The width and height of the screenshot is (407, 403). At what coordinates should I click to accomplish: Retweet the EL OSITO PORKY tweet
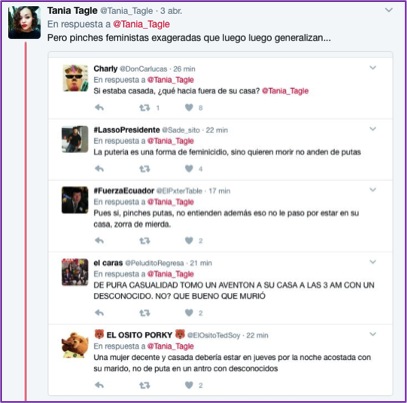click(x=144, y=385)
